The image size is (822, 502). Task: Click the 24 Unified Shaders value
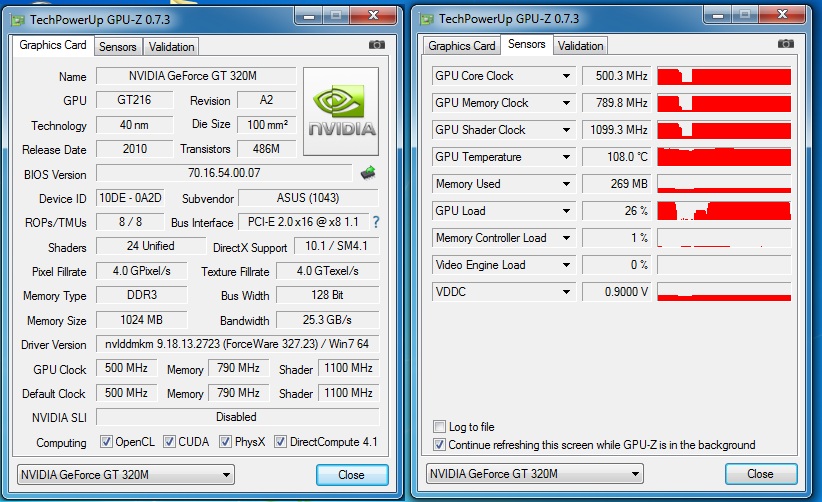click(151, 246)
